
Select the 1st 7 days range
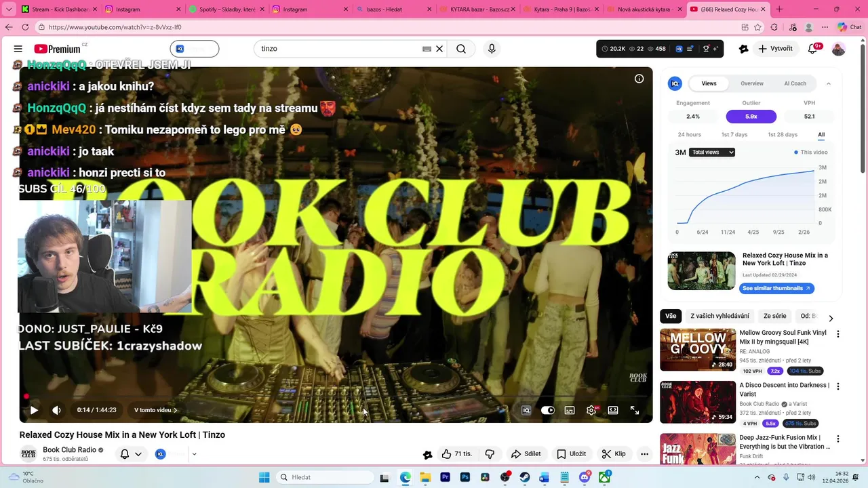click(734, 134)
